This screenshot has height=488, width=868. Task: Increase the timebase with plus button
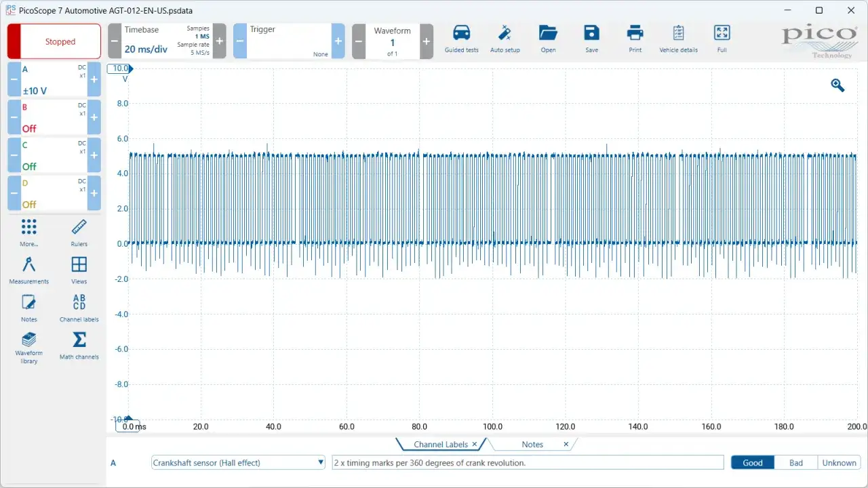220,41
